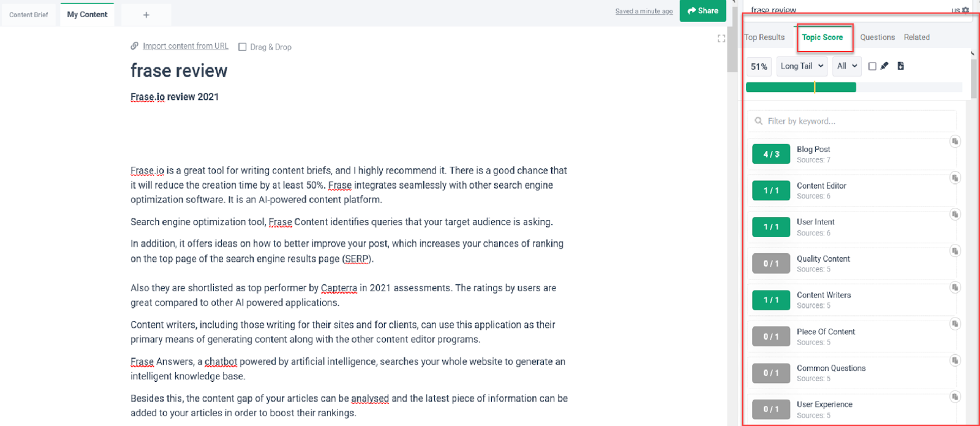
Task: Click the fullscreen expand icon in editor
Action: coord(722,39)
